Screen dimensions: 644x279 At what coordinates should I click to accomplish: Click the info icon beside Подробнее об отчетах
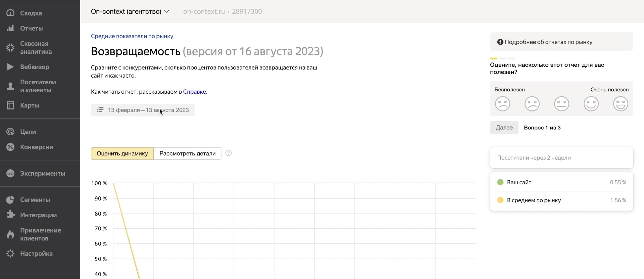pos(500,42)
